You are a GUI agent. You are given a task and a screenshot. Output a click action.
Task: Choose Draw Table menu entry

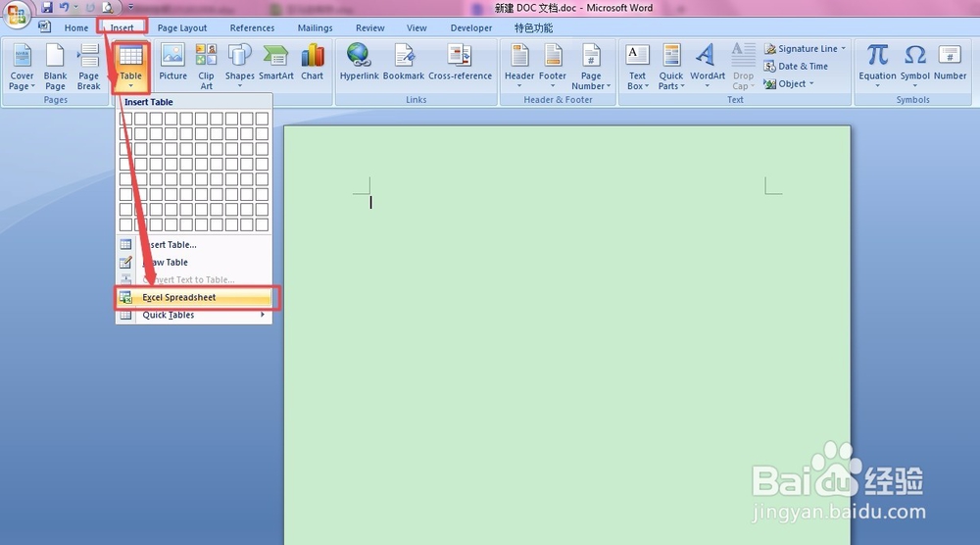point(194,263)
